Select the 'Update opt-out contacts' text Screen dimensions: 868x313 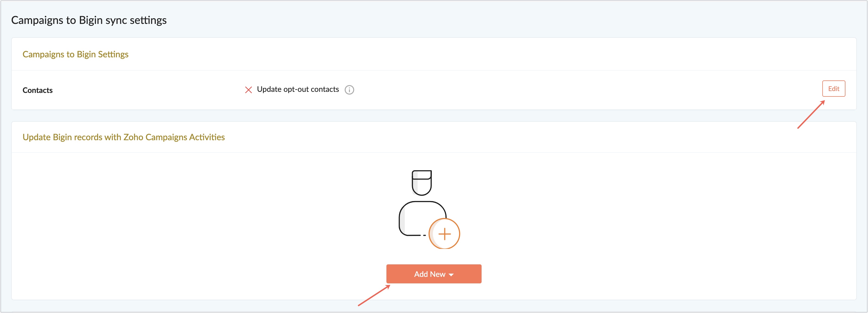298,89
